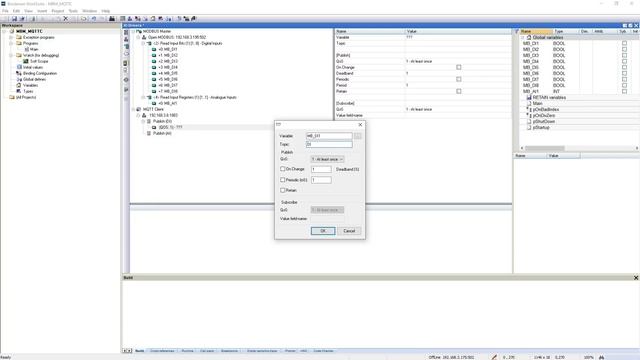
Task: Collapse the Programs folder in Workspace
Action: pyautogui.click(x=11, y=43)
